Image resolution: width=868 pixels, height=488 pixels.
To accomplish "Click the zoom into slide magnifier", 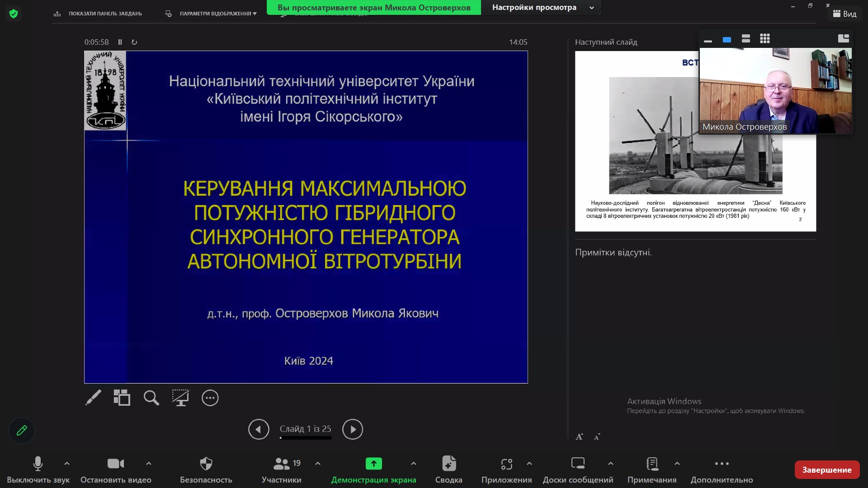I will [151, 398].
